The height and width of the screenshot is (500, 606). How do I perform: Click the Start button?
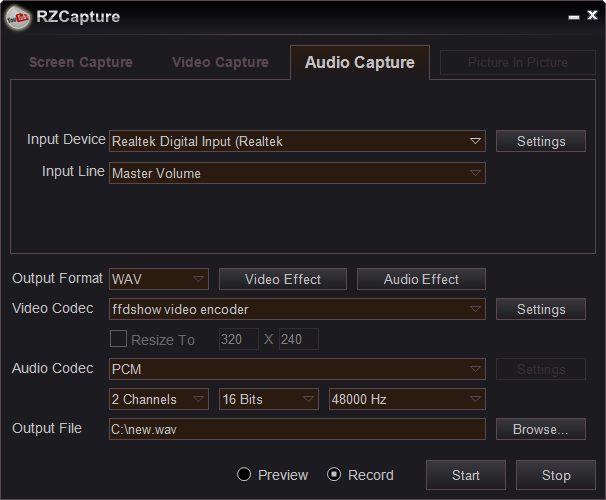(466, 475)
